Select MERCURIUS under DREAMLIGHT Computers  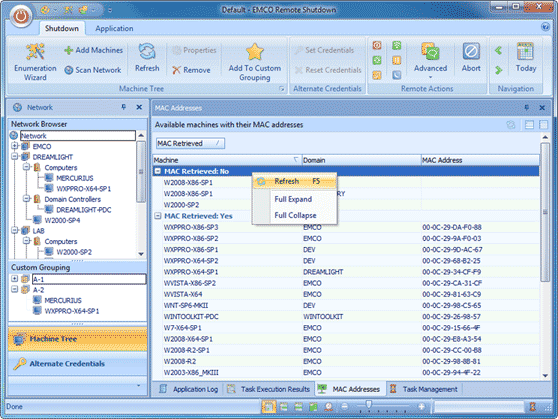75,178
